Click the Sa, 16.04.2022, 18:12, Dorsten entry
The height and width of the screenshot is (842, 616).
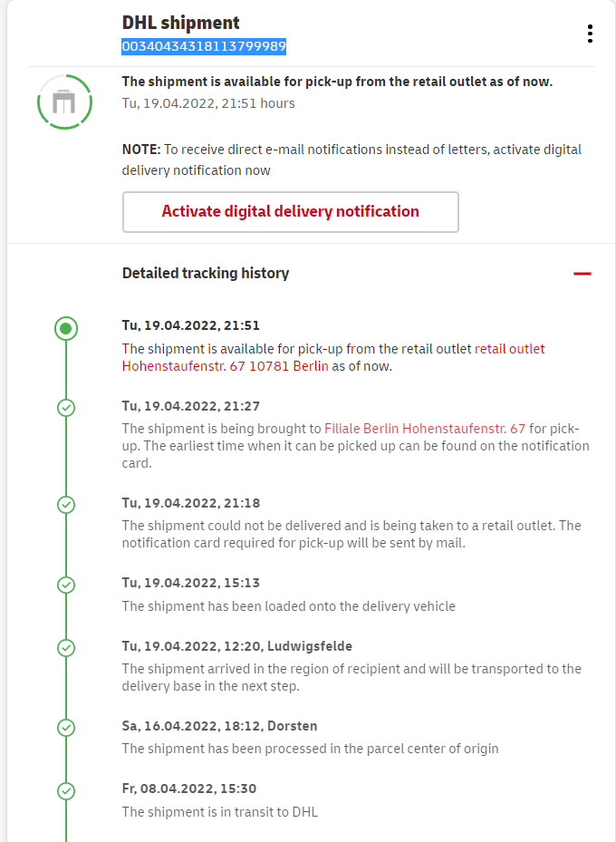pyautogui.click(x=219, y=726)
